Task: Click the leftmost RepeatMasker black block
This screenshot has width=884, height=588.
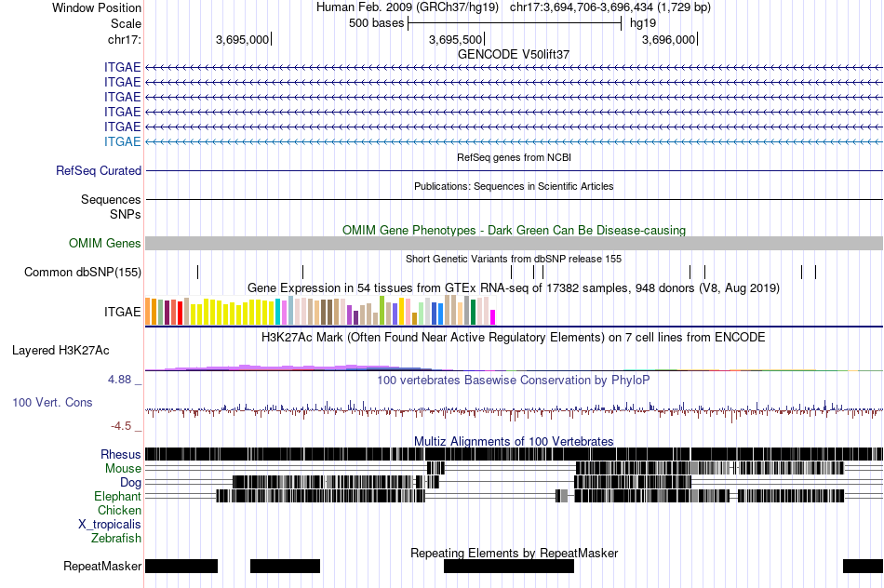Action: coord(181,566)
